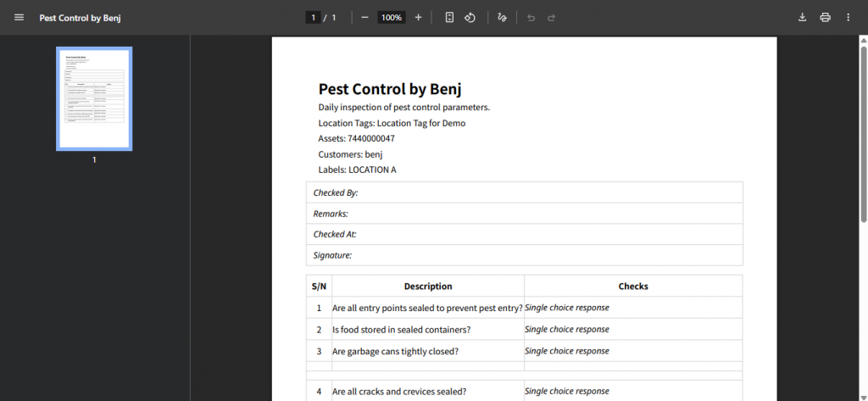Download the PDF file
Screen dimensions: 868x401
click(802, 18)
